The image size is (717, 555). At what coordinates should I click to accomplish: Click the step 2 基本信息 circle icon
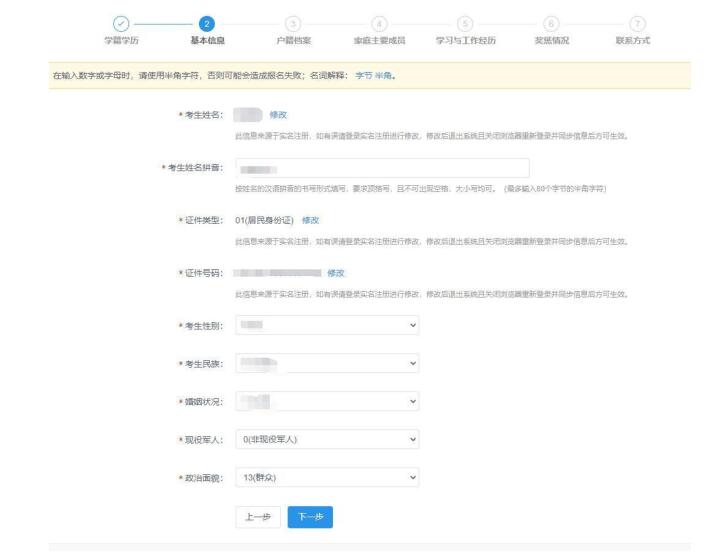tap(206, 23)
